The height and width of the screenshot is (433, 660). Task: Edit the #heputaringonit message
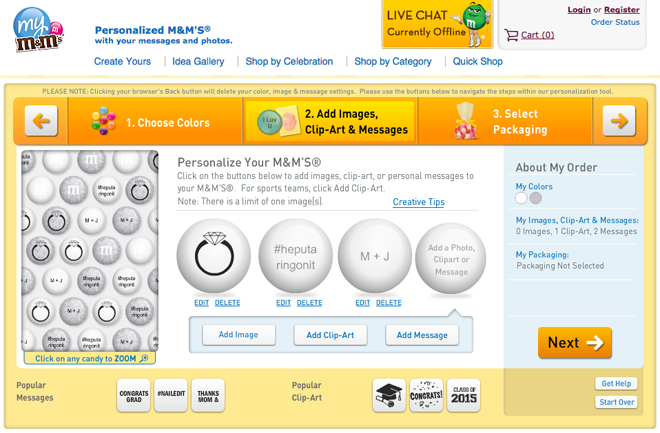(283, 303)
